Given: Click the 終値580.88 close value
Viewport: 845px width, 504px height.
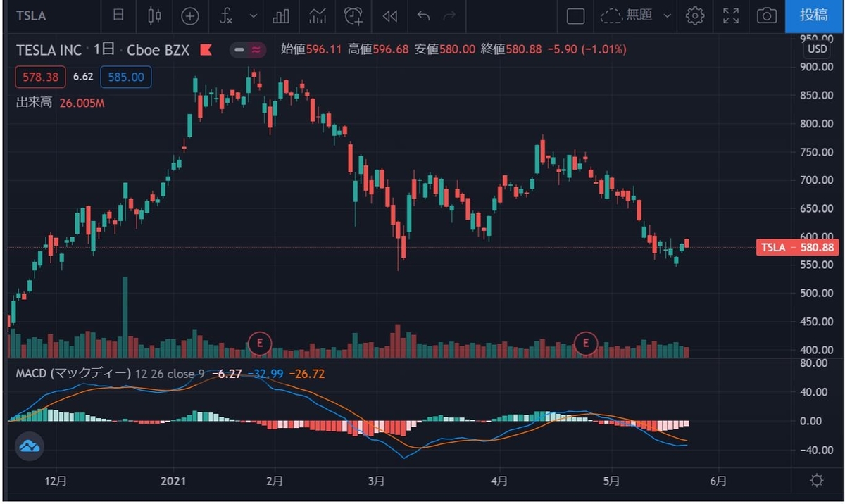Looking at the screenshot, I should click(x=511, y=50).
